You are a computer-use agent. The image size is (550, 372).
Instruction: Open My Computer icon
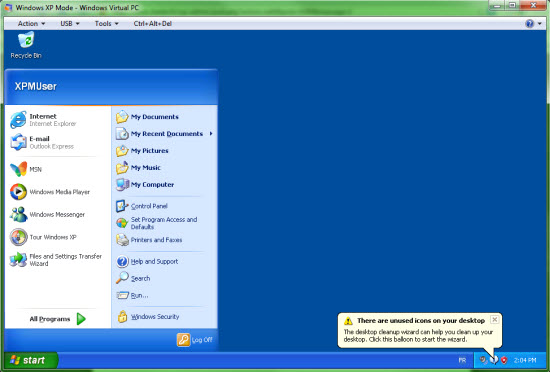click(122, 184)
